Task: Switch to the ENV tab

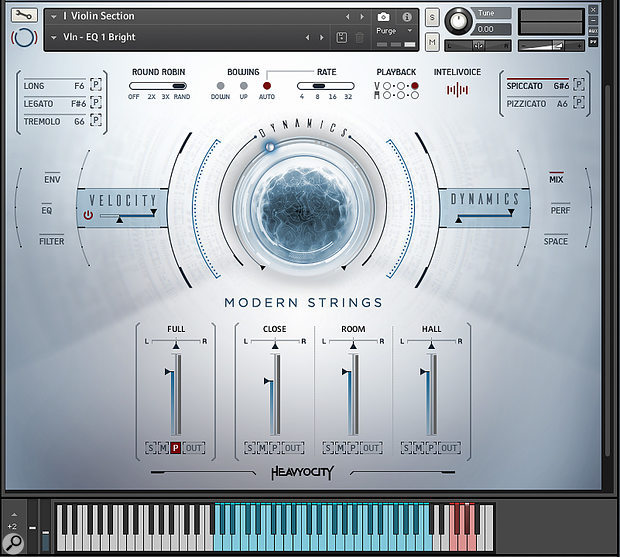Action: coord(52,179)
